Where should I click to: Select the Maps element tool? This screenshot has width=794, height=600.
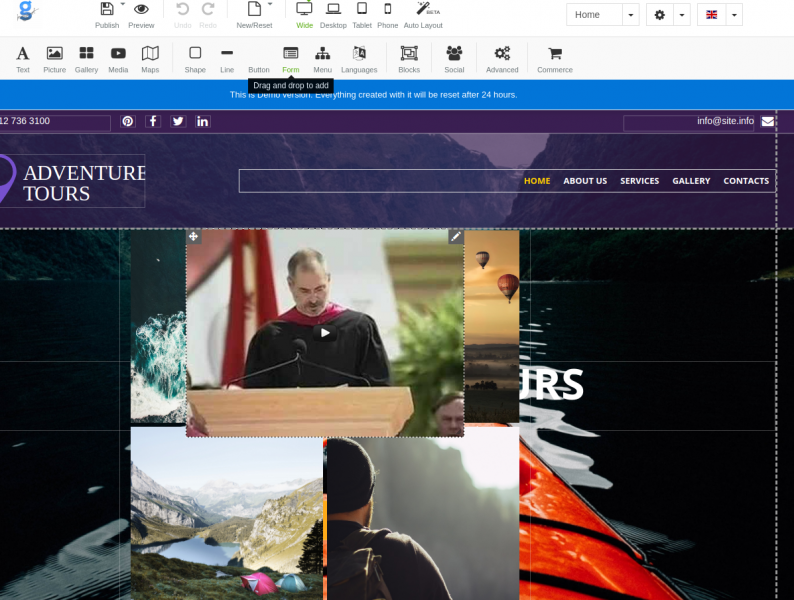150,59
